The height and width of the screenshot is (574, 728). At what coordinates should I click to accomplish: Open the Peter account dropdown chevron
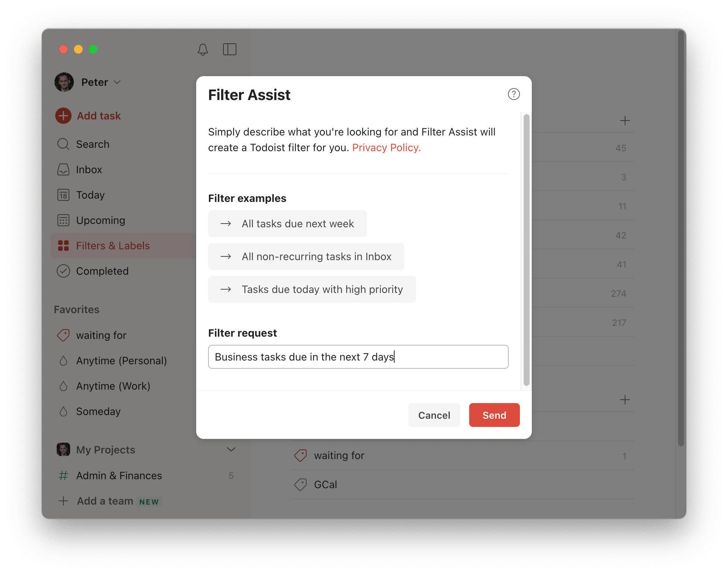(x=117, y=82)
